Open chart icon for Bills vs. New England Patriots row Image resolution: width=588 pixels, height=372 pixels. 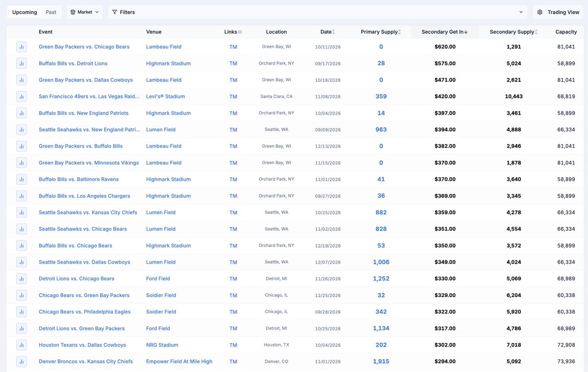pyautogui.click(x=22, y=113)
